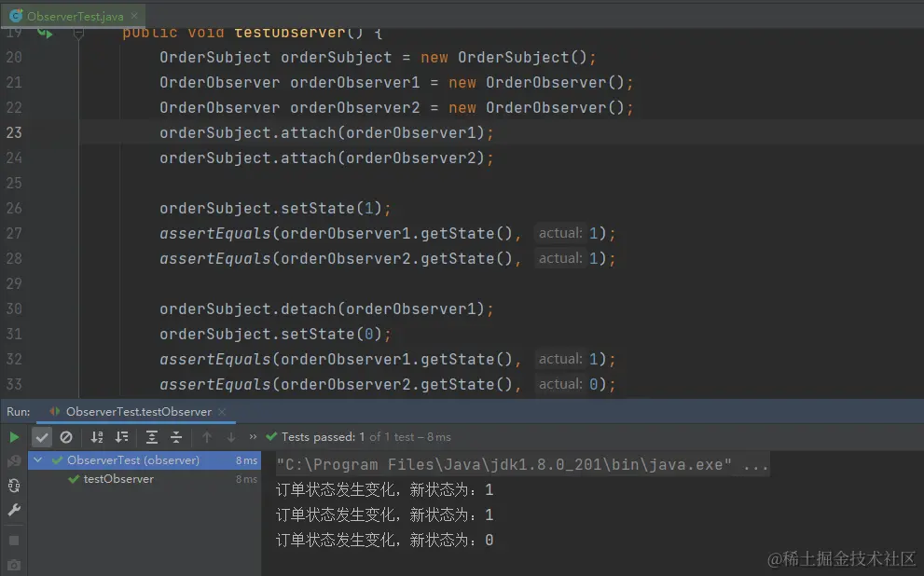924x576 pixels.
Task: Show more run toolbar actions chevron
Action: 253,436
